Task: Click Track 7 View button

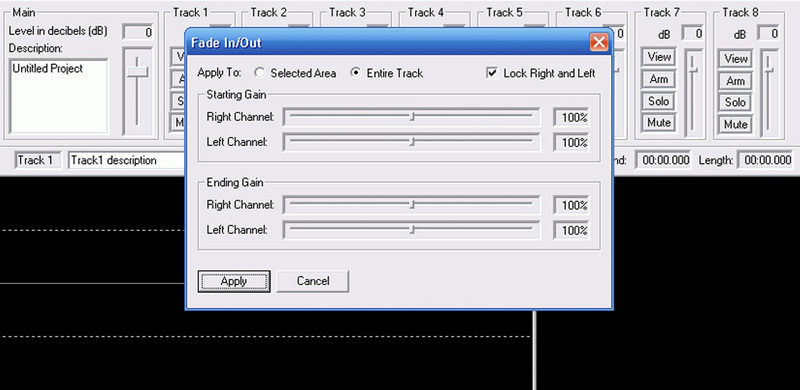Action: click(659, 57)
